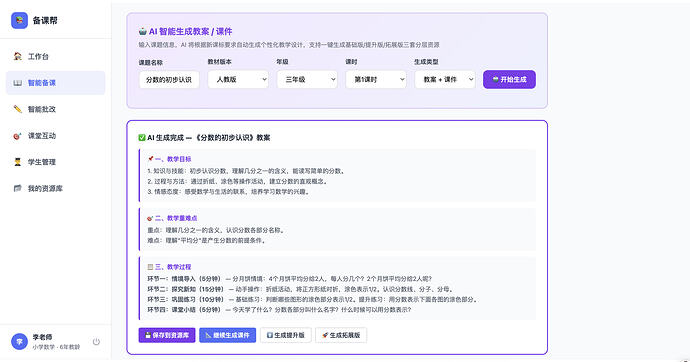
Task: Click the robot icon beside AI 智能生成教案 heading
Action: 143,31
